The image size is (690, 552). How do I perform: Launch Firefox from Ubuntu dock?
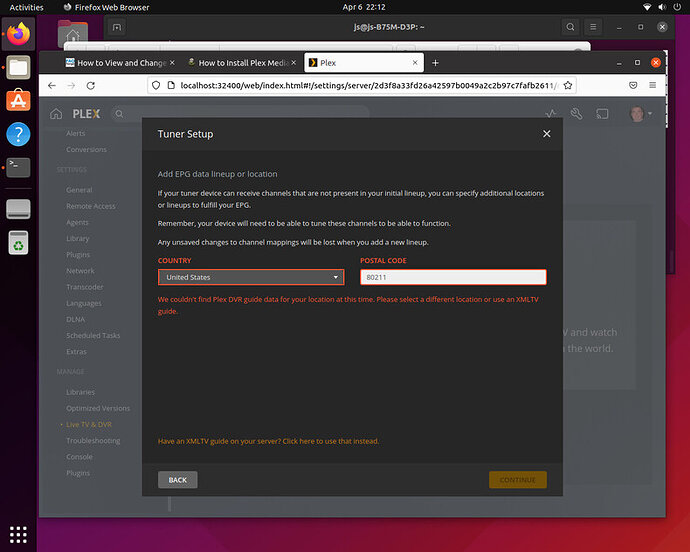point(18,34)
